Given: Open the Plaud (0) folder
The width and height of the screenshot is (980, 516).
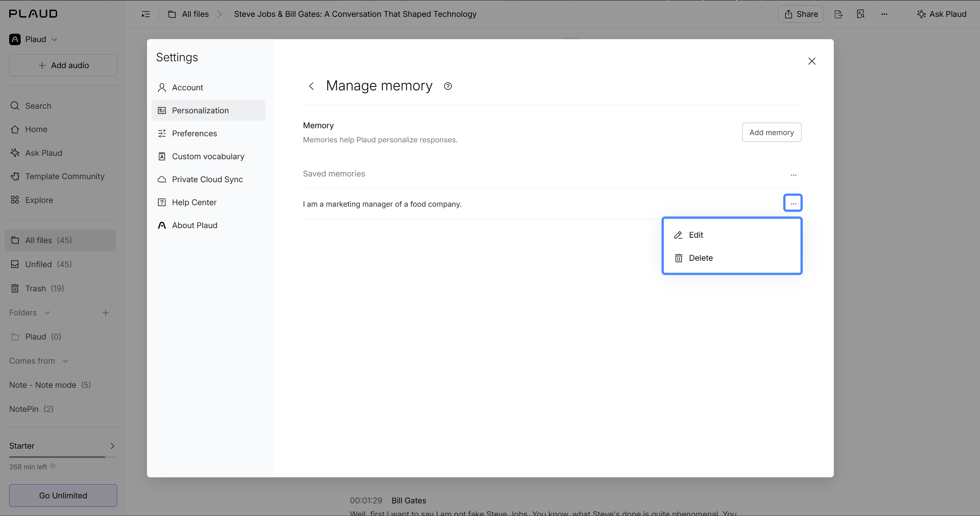Looking at the screenshot, I should [x=36, y=337].
